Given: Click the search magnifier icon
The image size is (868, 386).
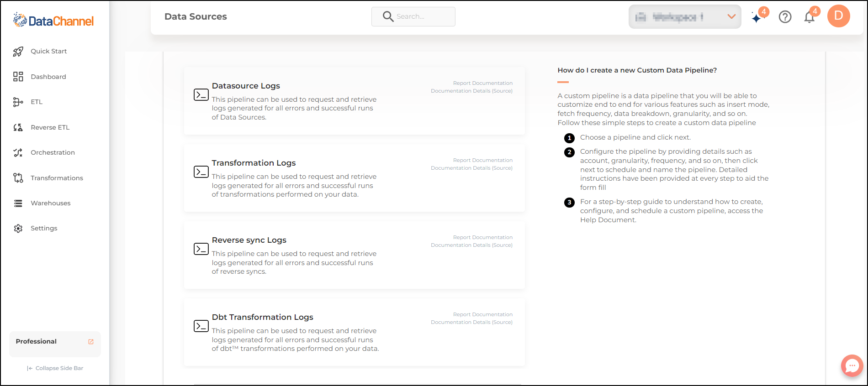Looking at the screenshot, I should point(388,16).
